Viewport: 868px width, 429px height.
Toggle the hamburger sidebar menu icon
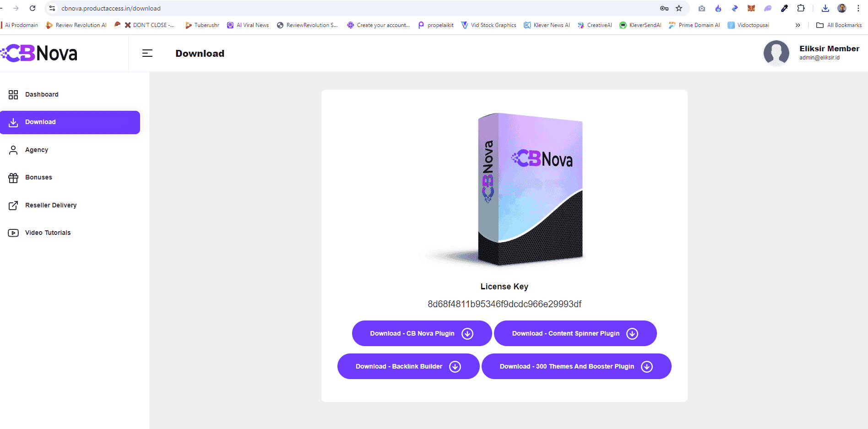click(147, 54)
